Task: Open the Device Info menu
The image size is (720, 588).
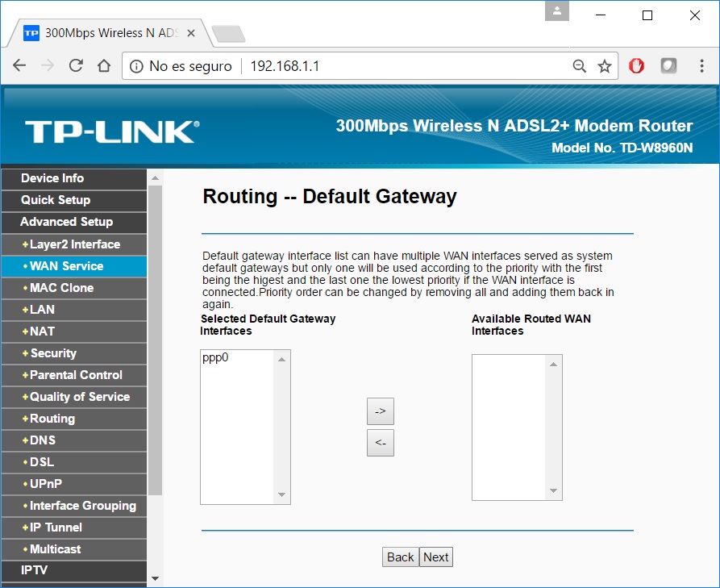Action: [x=52, y=178]
